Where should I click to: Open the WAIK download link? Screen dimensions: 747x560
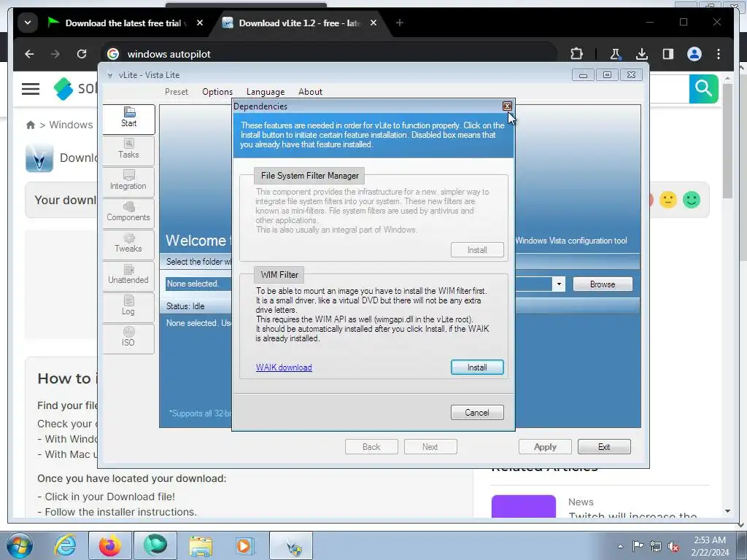(x=284, y=367)
